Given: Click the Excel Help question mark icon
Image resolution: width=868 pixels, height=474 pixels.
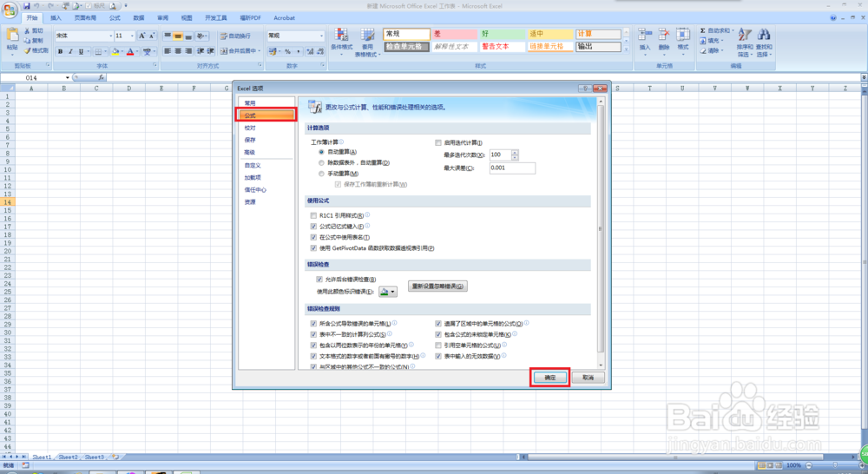Looking at the screenshot, I should pos(833,17).
